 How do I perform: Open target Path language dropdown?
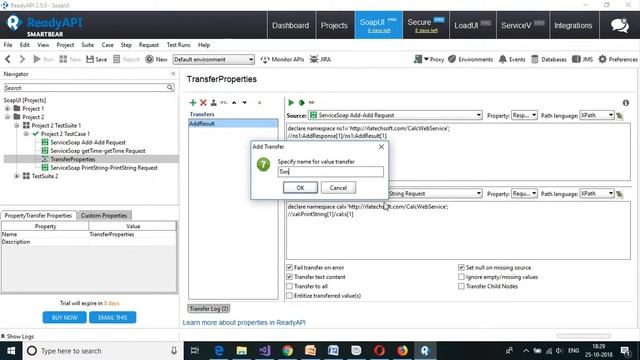(597, 194)
